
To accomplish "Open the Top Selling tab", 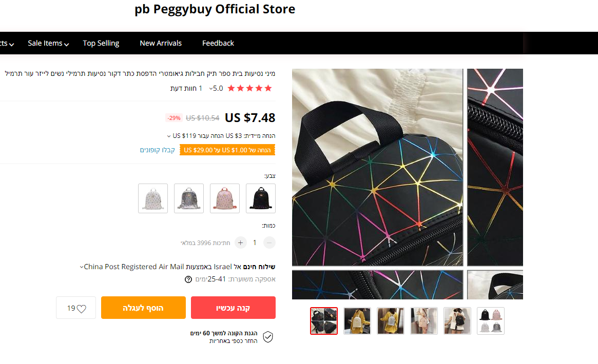I will (101, 44).
